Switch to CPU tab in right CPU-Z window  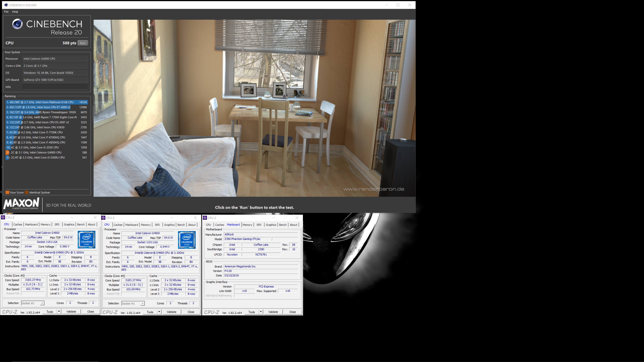pyautogui.click(x=208, y=225)
